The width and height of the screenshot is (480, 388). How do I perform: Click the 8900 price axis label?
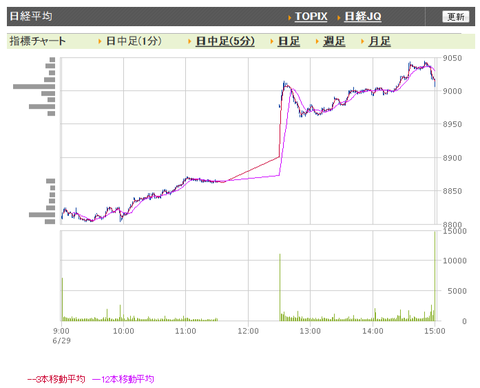452,158
